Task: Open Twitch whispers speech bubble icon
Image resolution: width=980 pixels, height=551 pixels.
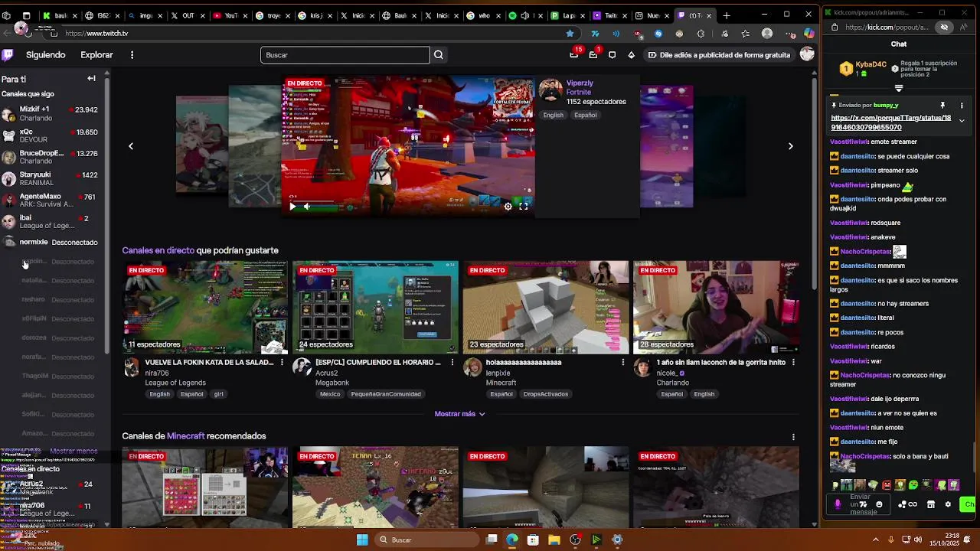Action: click(612, 55)
